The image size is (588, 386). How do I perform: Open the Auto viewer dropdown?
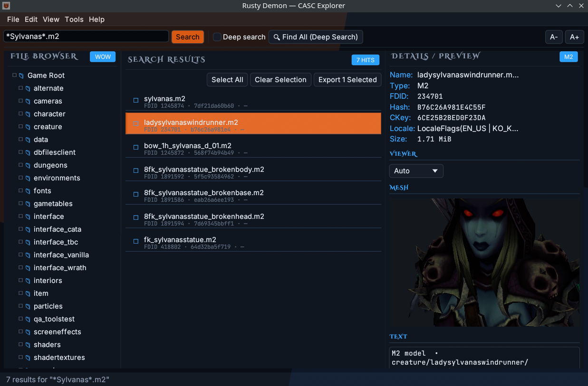tap(416, 171)
